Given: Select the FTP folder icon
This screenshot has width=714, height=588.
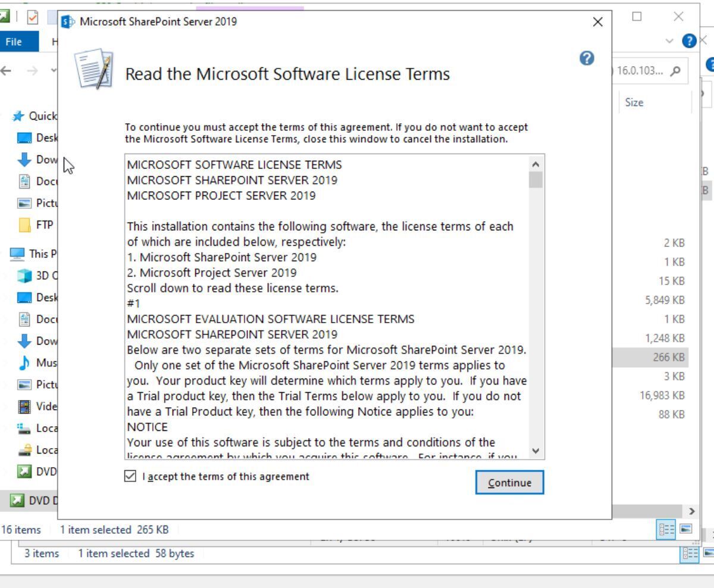Looking at the screenshot, I should 24,224.
